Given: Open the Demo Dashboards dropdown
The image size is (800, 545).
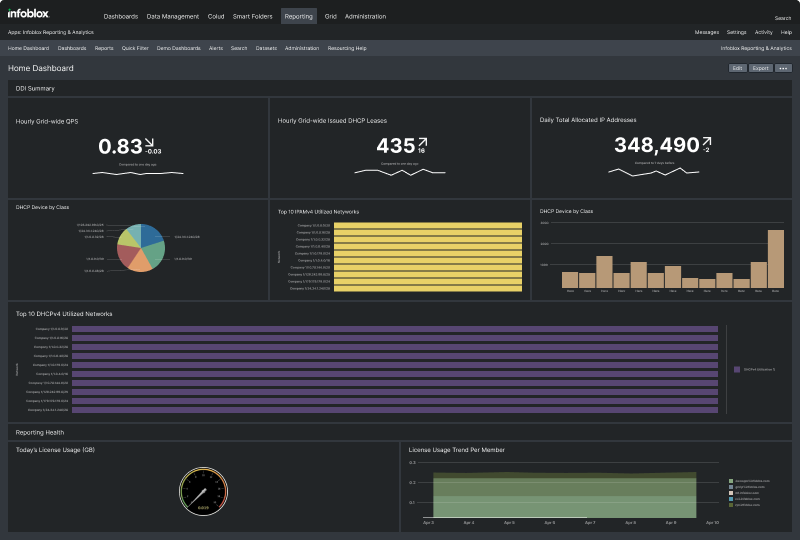Looking at the screenshot, I should (178, 48).
